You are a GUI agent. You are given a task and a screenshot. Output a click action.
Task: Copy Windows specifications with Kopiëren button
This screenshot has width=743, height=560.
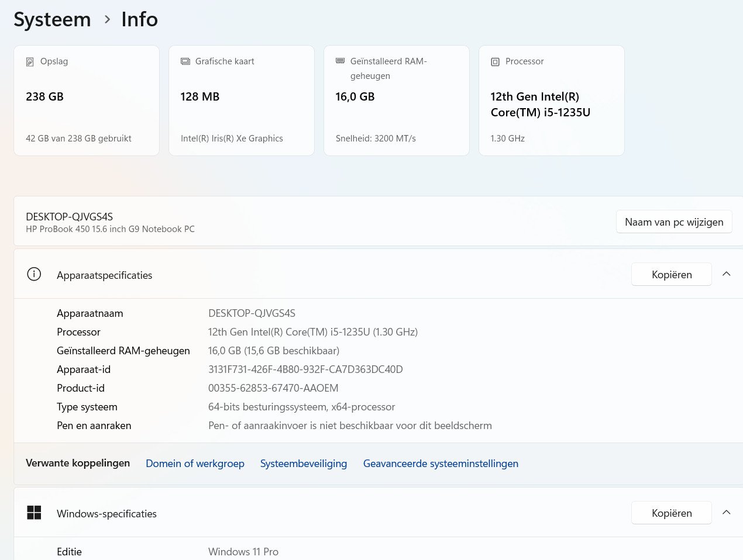pos(671,513)
